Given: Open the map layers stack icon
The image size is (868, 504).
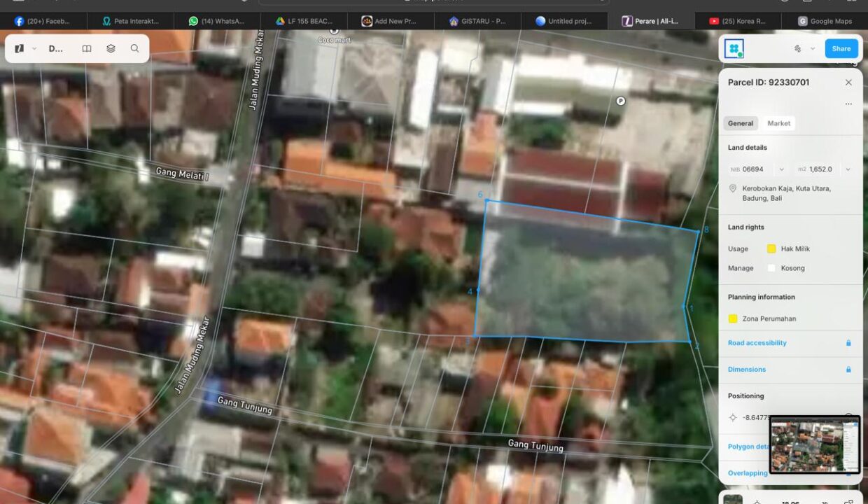Looking at the screenshot, I should [111, 49].
